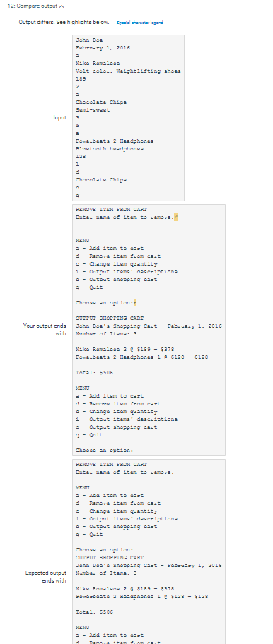Select the Input label
The height and width of the screenshot is (644, 273).
point(59,118)
